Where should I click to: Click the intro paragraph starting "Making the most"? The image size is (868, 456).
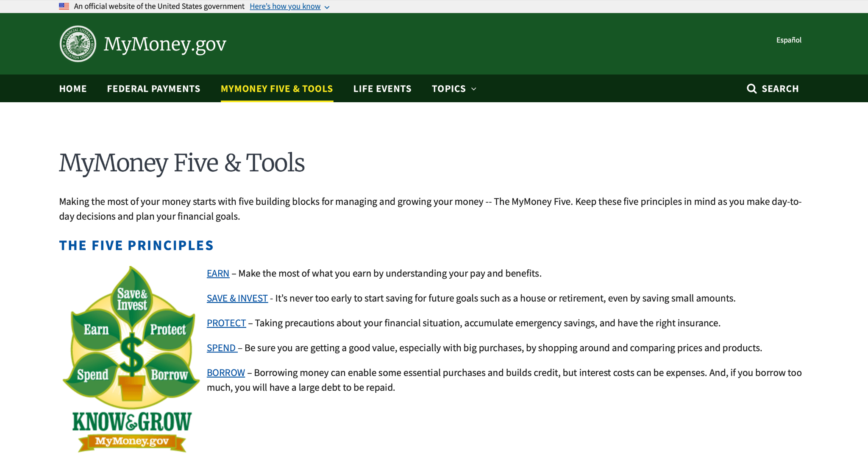click(430, 209)
